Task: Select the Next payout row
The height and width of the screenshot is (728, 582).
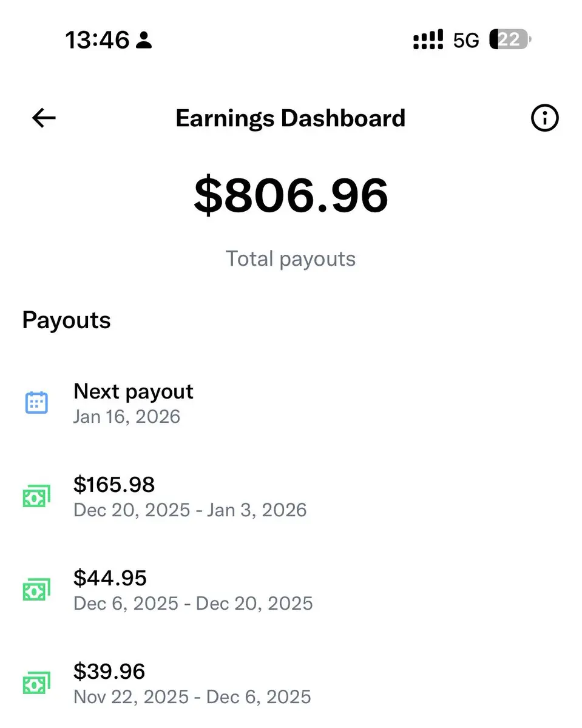Action: 291,403
